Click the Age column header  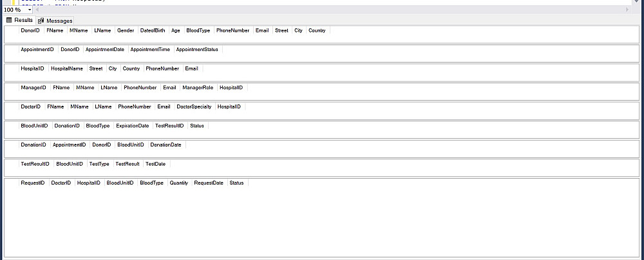click(176, 30)
